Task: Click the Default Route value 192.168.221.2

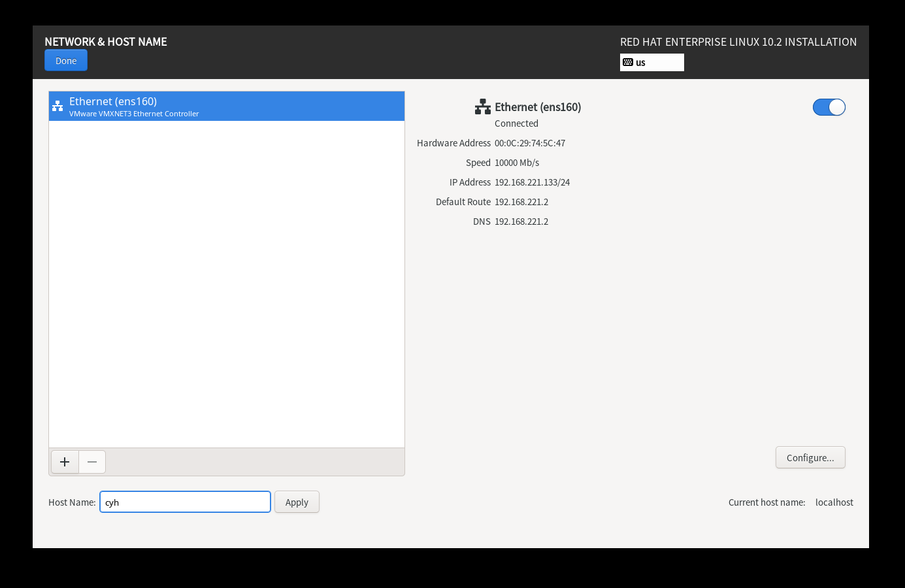Action: pos(521,202)
